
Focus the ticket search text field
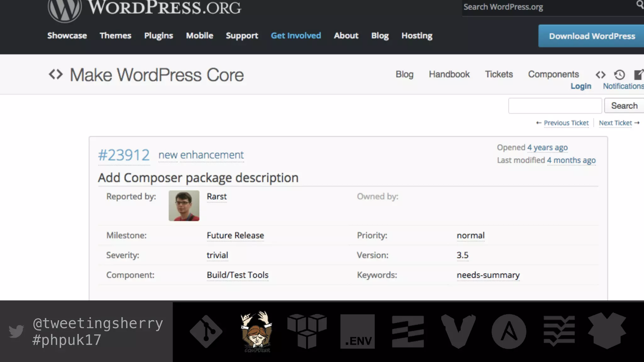(x=555, y=106)
